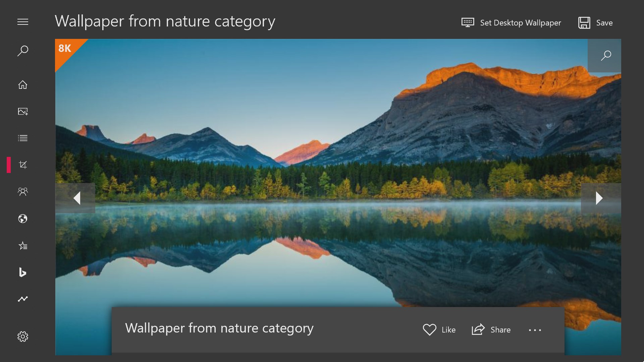The height and width of the screenshot is (362, 644).
Task: Open search from the sidebar magnifier
Action: (23, 51)
